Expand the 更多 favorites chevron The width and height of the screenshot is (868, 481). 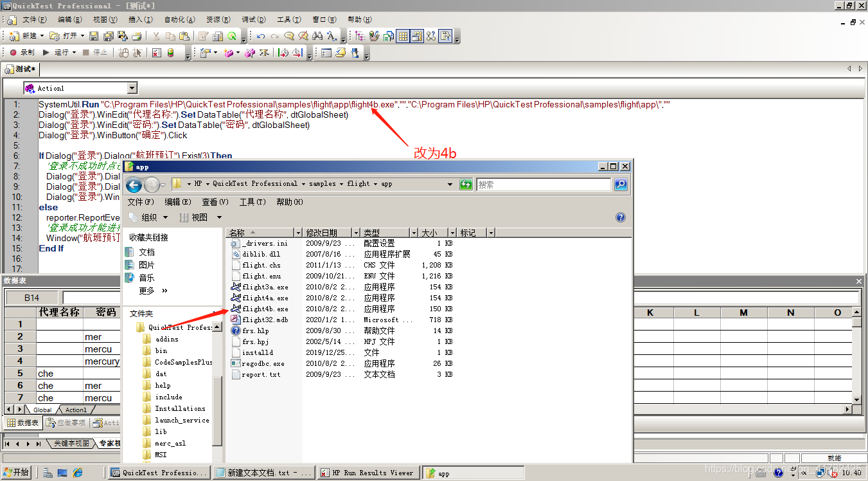pos(164,291)
